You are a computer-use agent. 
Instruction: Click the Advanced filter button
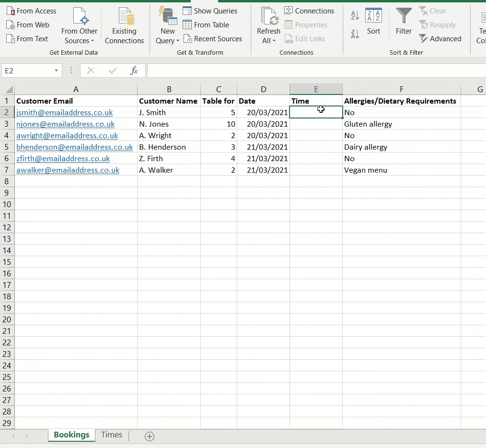coord(440,38)
